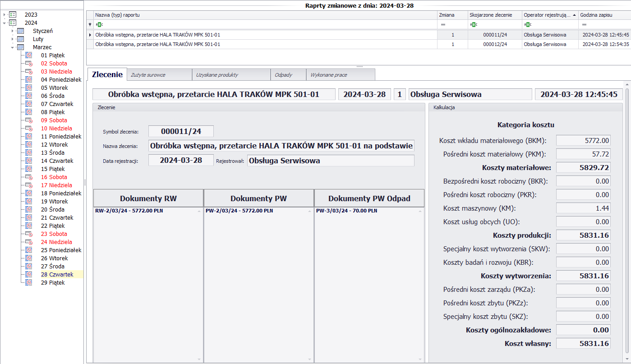Click the RW-2/03/24 document entry

coord(128,211)
